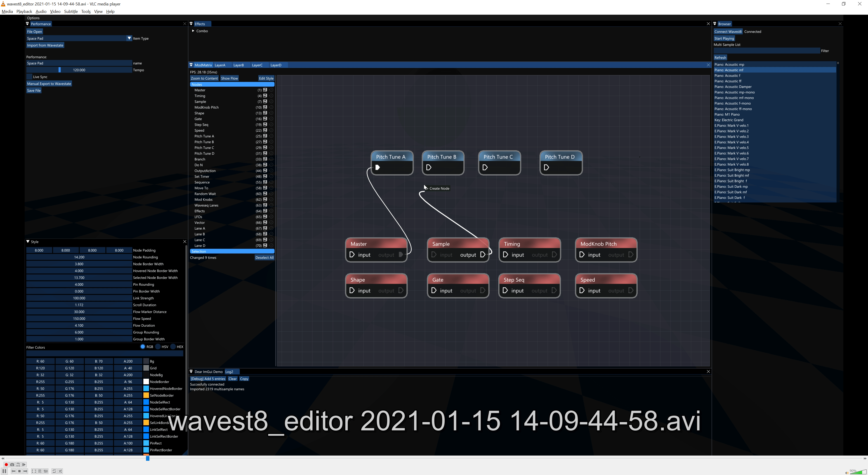Viewport: 868px width, 475px height.
Task: Click the loop repeat icon
Action: coord(54,471)
